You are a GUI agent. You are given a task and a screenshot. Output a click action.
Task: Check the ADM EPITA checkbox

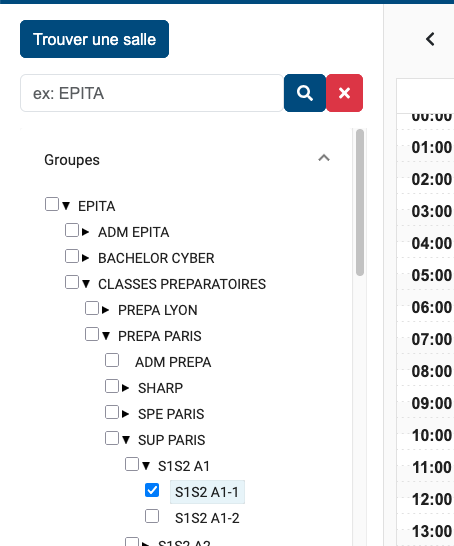pos(72,230)
